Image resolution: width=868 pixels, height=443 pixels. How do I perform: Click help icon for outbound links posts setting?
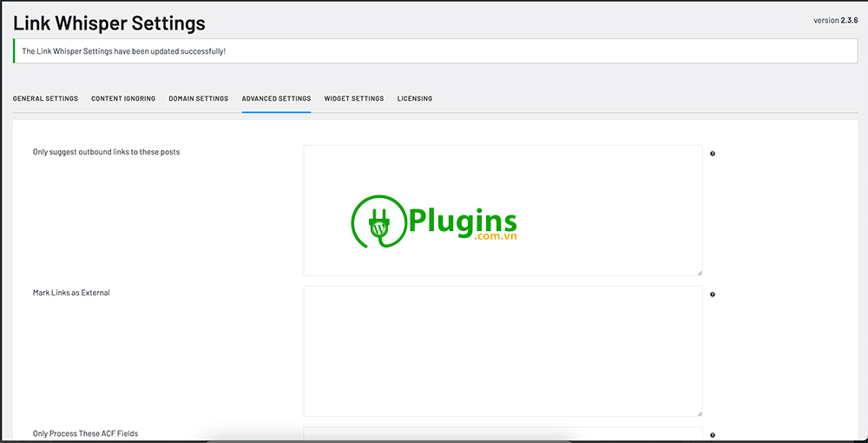713,154
